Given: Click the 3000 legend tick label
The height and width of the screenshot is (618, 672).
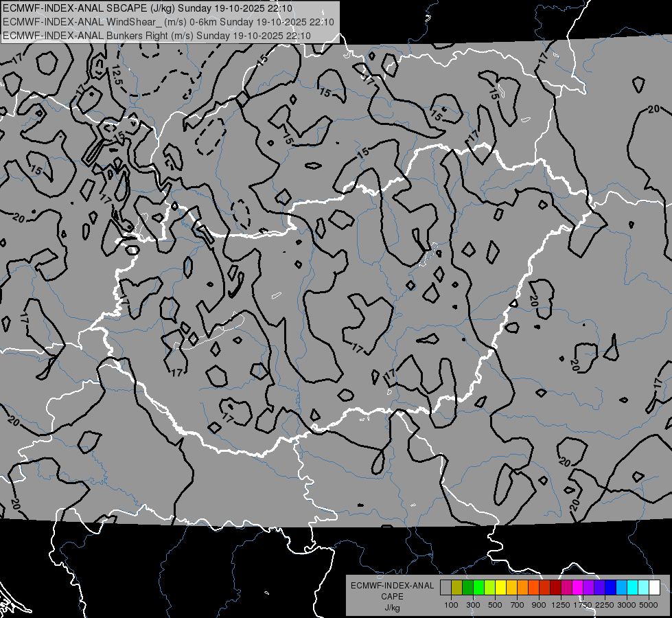Looking at the screenshot, I should [x=627, y=605].
